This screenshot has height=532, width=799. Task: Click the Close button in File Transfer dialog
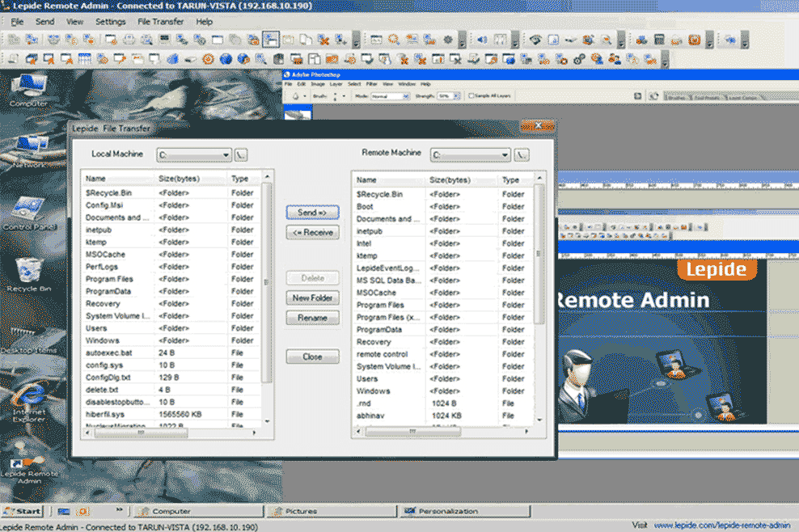pos(312,357)
